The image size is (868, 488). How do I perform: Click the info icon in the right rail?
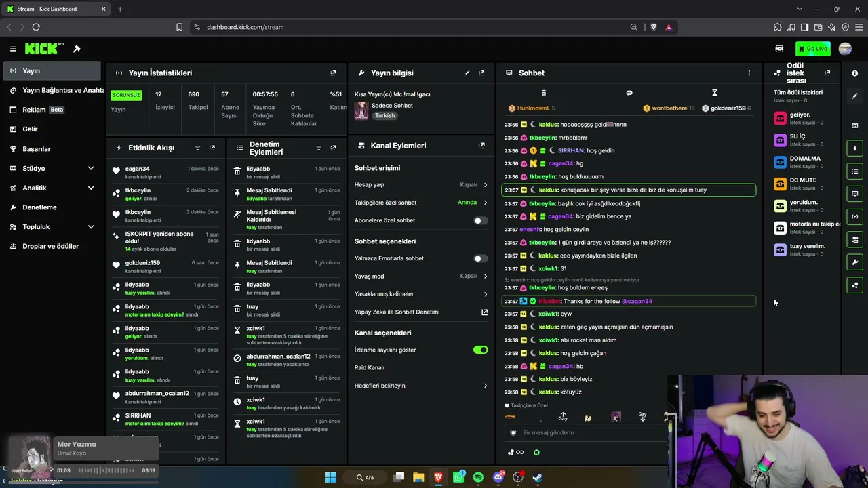pyautogui.click(x=855, y=73)
